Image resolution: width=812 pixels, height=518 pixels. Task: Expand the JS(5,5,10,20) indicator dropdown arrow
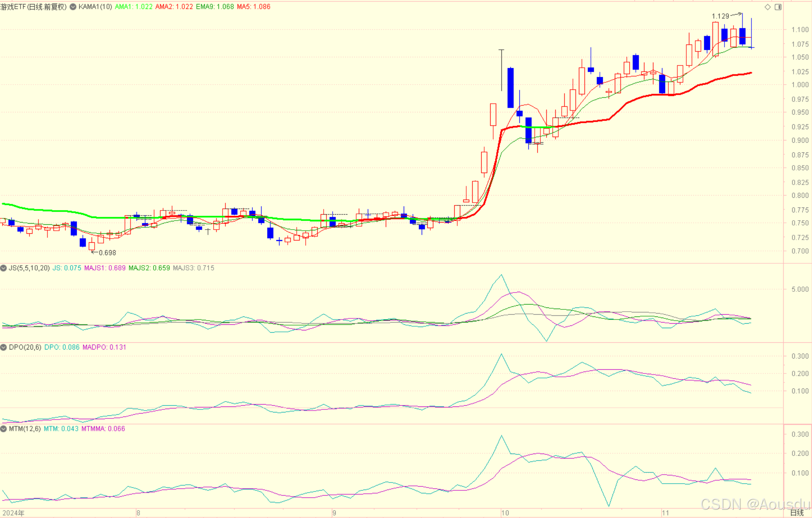pyautogui.click(x=3, y=268)
